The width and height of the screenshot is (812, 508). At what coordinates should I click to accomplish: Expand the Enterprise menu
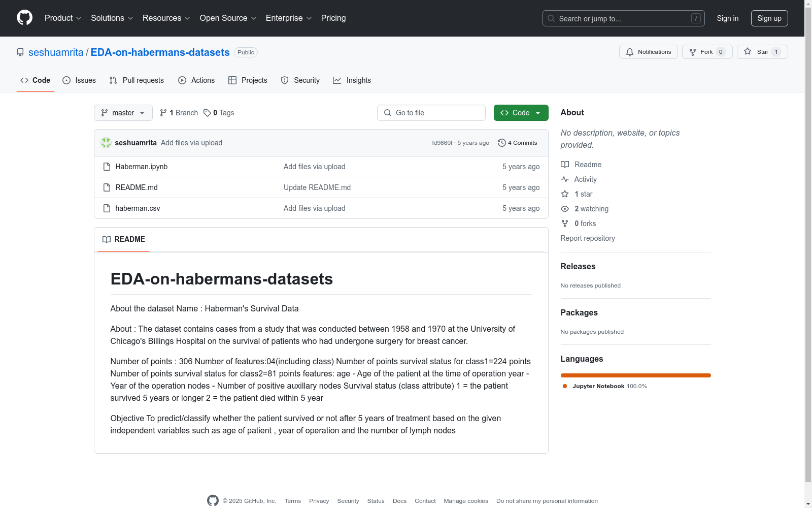pyautogui.click(x=289, y=18)
